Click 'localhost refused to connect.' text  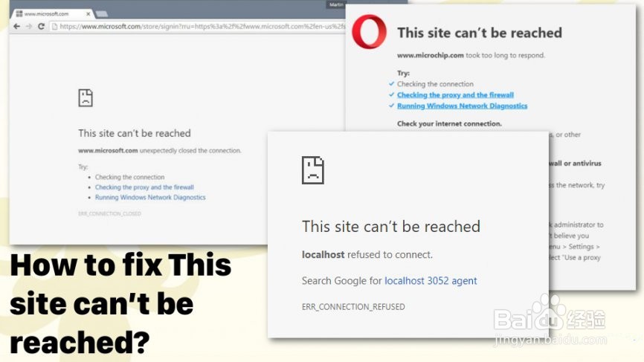tap(367, 254)
